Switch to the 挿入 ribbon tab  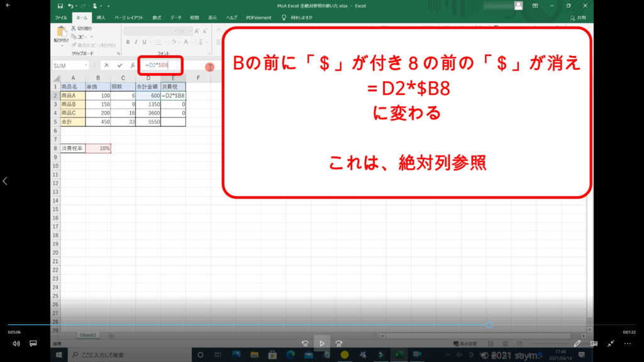click(x=101, y=18)
